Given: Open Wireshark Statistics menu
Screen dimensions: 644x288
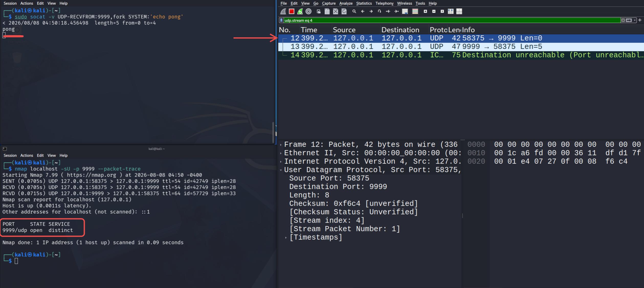Looking at the screenshot, I should (364, 3).
